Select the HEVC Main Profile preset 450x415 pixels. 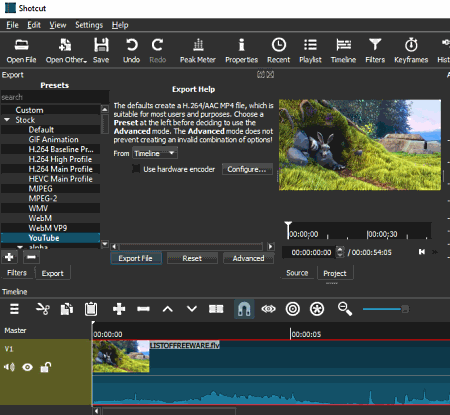point(50,179)
